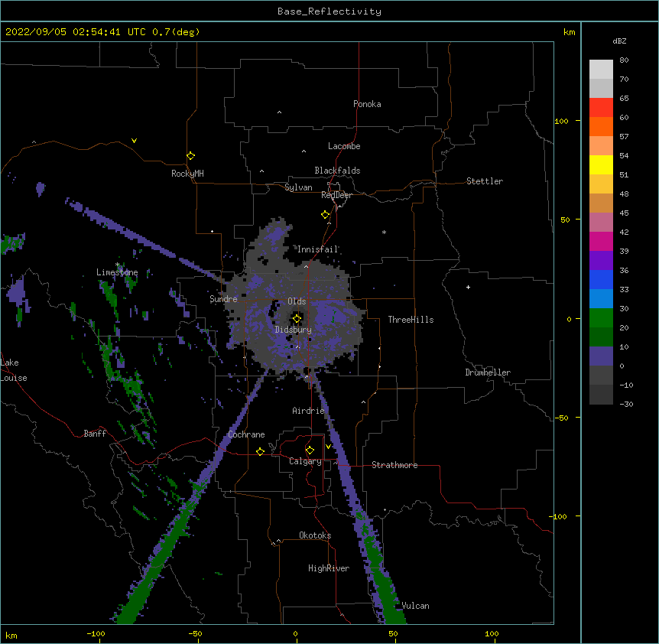Select the yellow V marker northeast of Calgary

click(328, 447)
